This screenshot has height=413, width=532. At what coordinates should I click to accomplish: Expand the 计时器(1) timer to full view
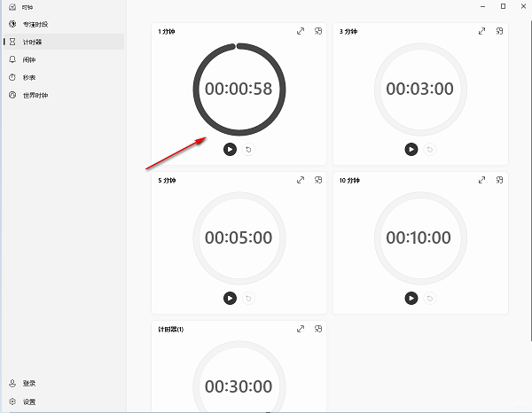pyautogui.click(x=301, y=329)
